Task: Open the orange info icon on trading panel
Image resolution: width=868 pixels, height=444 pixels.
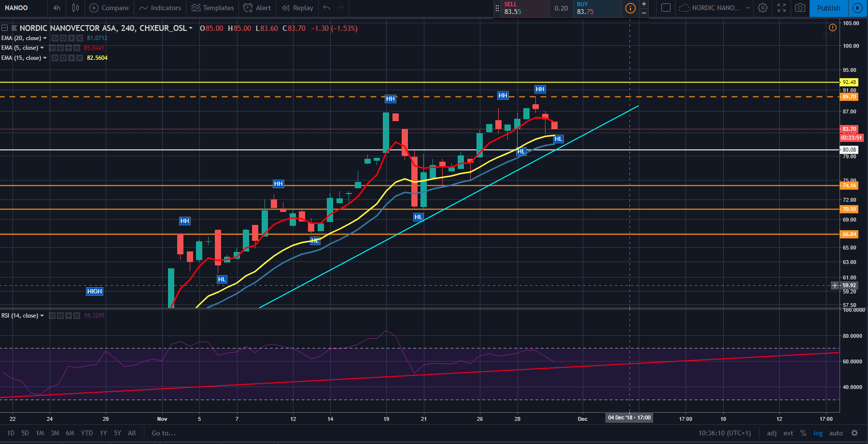Action: coord(630,8)
